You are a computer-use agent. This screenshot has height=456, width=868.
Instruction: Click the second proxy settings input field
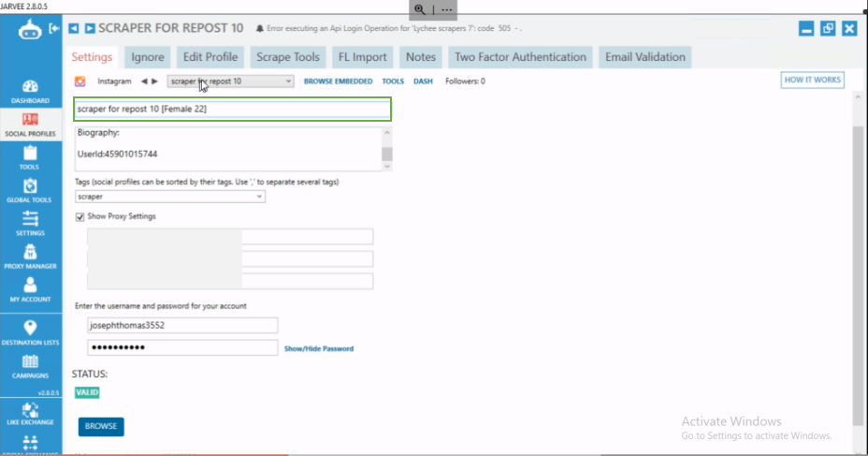[x=230, y=258]
